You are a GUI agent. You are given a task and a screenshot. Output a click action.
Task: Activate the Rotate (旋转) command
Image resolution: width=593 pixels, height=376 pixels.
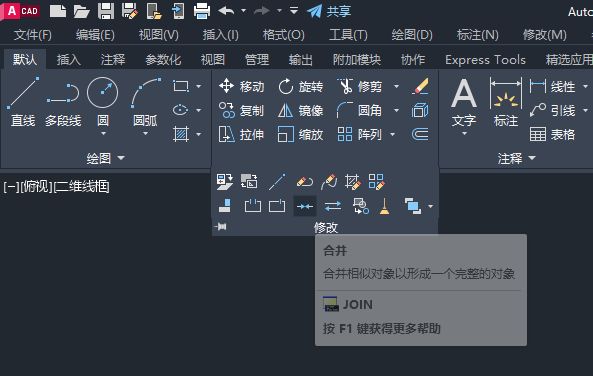301,86
